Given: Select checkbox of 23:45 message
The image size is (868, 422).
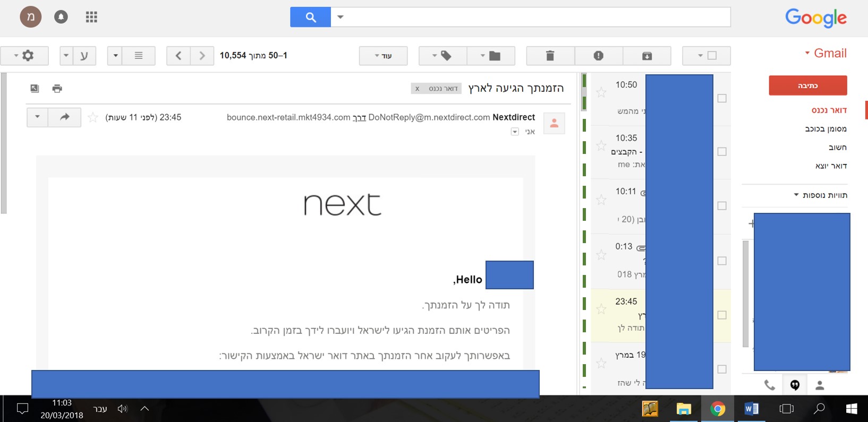Looking at the screenshot, I should point(722,315).
